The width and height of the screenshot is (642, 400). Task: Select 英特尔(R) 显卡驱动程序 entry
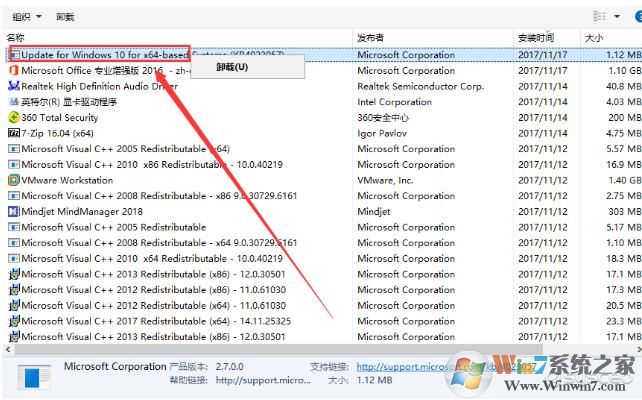coord(69,102)
